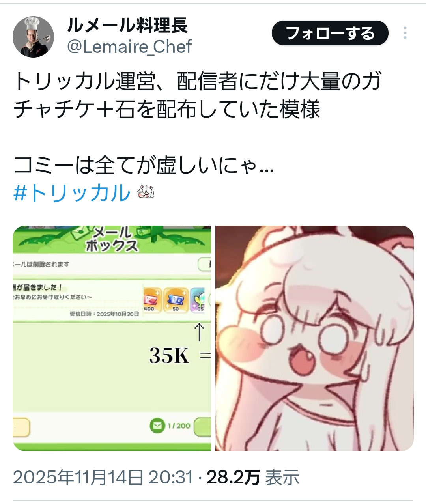Click the フォローする follow button
The image size is (426, 504).
click(330, 33)
